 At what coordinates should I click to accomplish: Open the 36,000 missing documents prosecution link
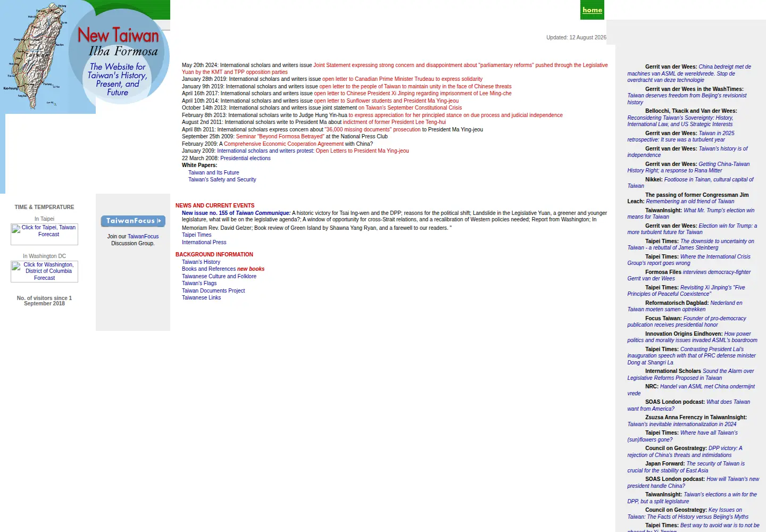(372, 130)
